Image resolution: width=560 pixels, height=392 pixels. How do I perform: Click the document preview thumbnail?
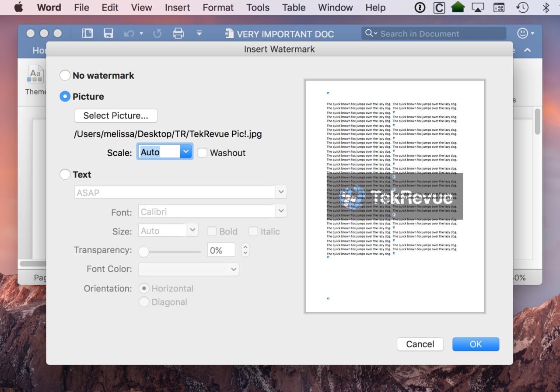(x=394, y=196)
